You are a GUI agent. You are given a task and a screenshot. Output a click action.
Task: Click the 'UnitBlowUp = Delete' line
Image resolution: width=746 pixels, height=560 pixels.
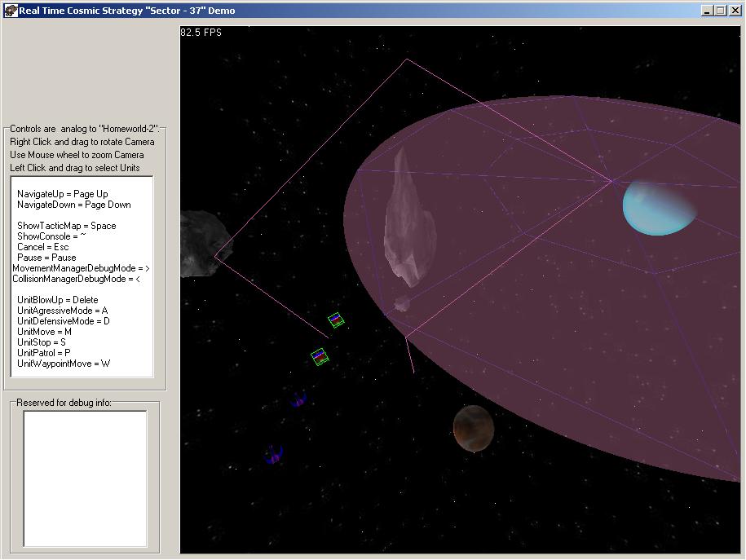pos(58,300)
